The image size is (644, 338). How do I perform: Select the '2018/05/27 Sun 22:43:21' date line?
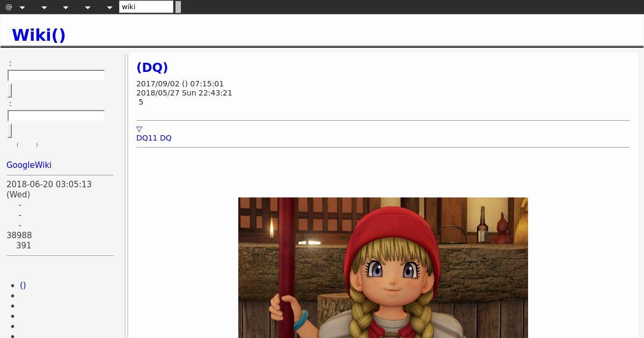pos(184,93)
